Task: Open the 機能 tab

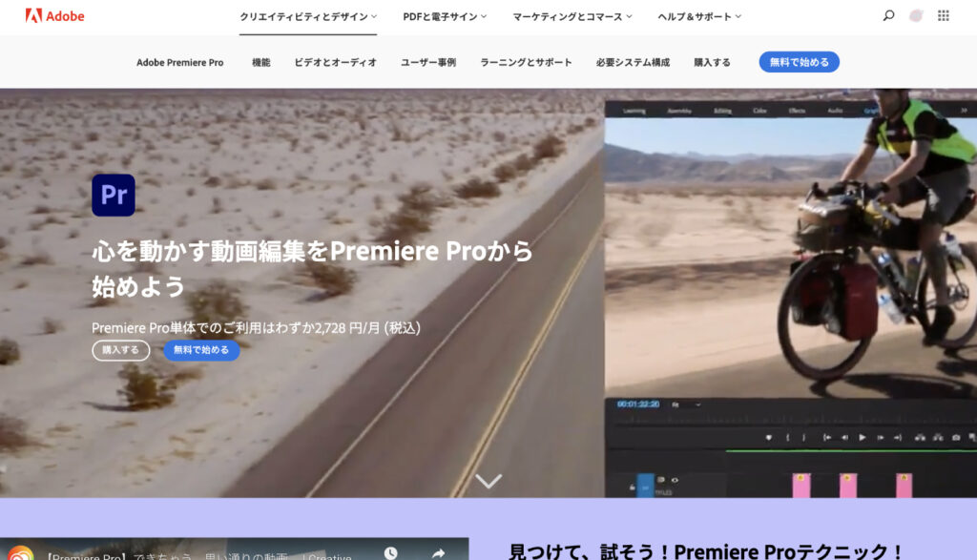Action: 261,62
